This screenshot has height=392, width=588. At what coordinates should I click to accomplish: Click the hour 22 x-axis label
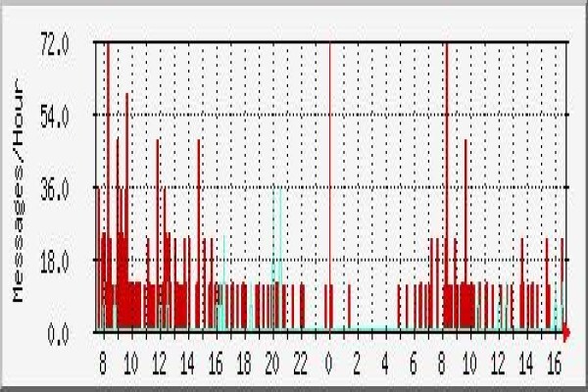(x=301, y=364)
